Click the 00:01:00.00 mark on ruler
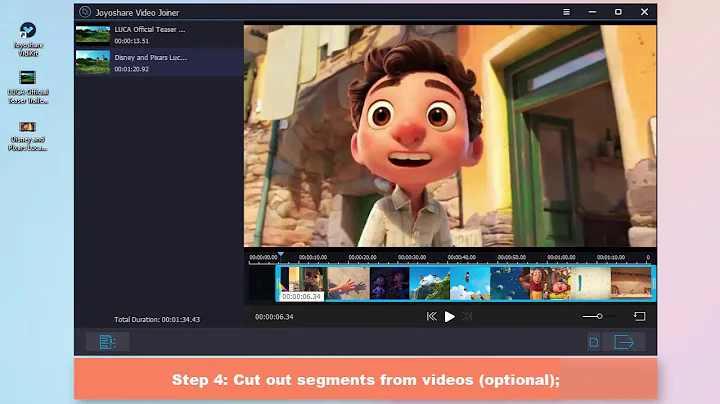The width and height of the screenshot is (720, 404). coord(561,258)
